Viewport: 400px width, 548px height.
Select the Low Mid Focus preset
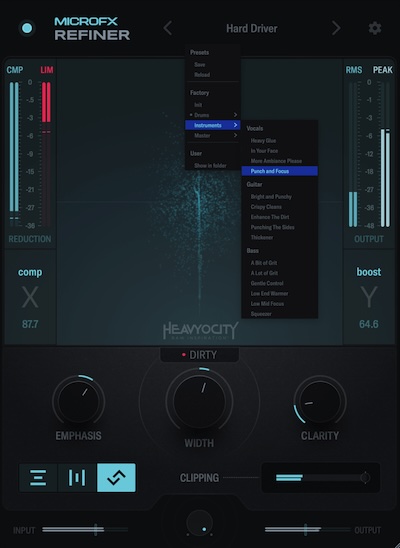[x=280, y=303]
